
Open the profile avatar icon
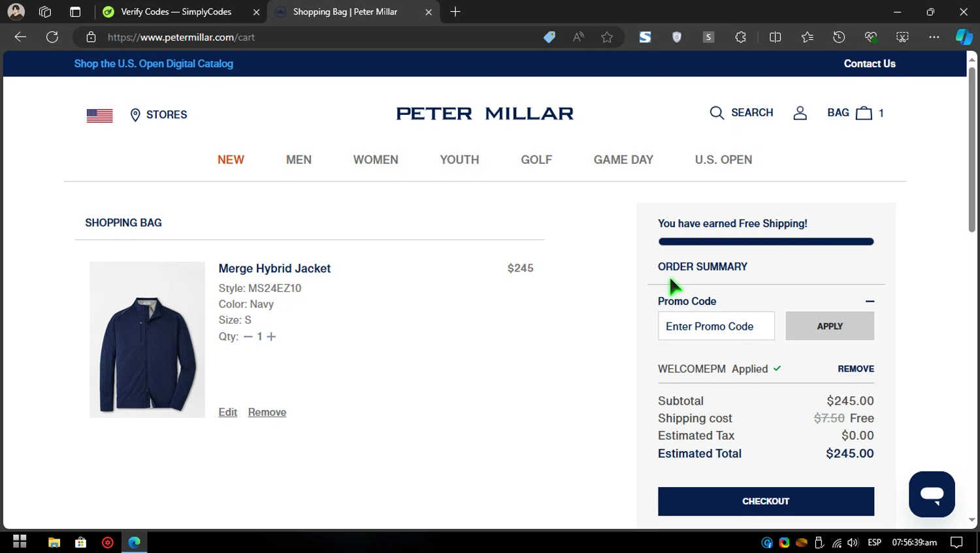pyautogui.click(x=16, y=12)
